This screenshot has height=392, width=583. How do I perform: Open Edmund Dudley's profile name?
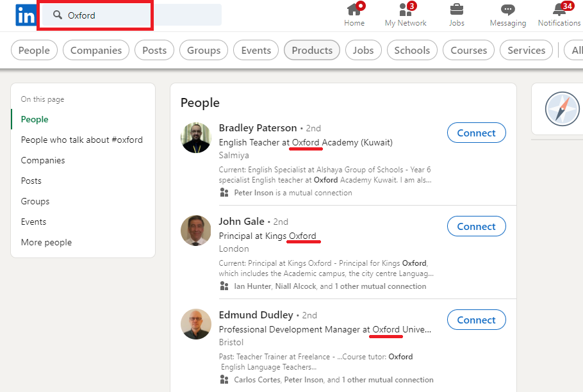[256, 315]
